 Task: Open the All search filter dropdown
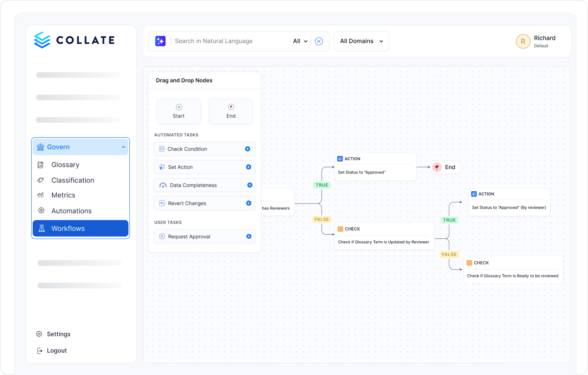(300, 41)
